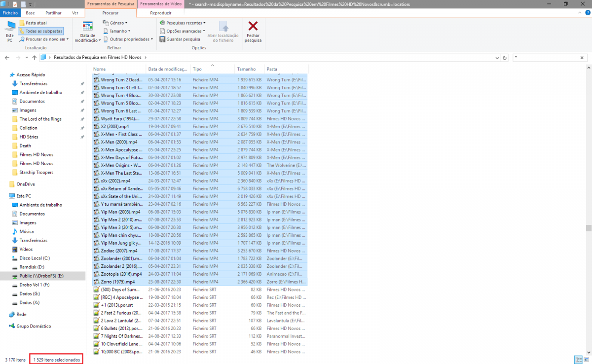This screenshot has height=364, width=592.
Task: Sort by Pasta column header
Action: point(286,69)
